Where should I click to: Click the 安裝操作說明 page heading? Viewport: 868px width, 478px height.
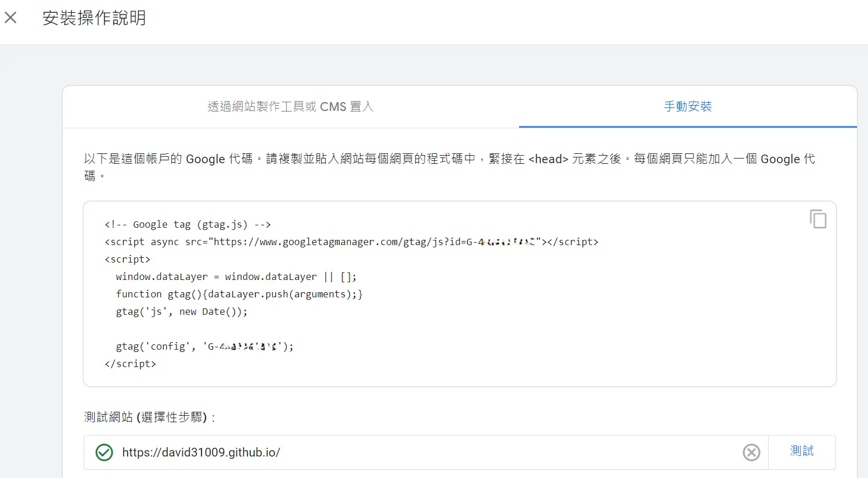coord(94,18)
